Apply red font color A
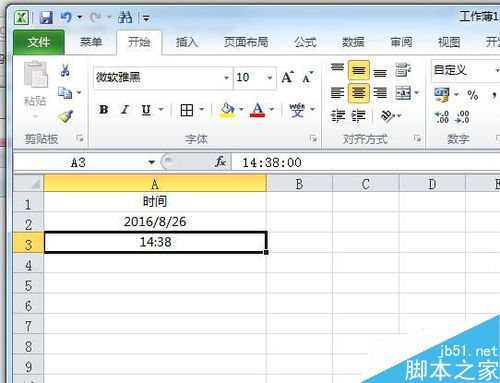 point(257,110)
